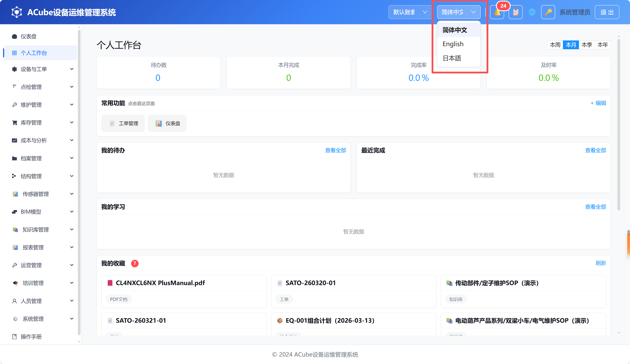The height and width of the screenshot is (364, 630).
Task: Open the 操作手册 sidebar item
Action: pos(40,337)
